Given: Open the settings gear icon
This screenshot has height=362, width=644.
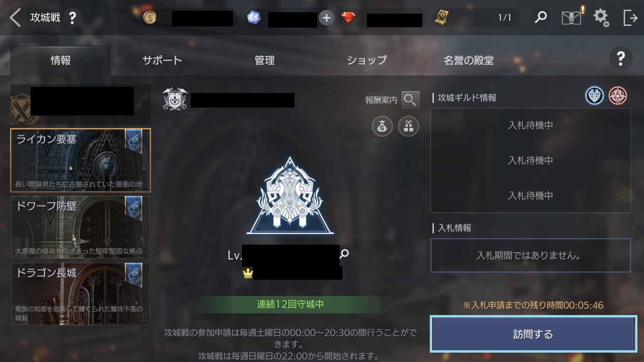Looking at the screenshot, I should (x=601, y=18).
